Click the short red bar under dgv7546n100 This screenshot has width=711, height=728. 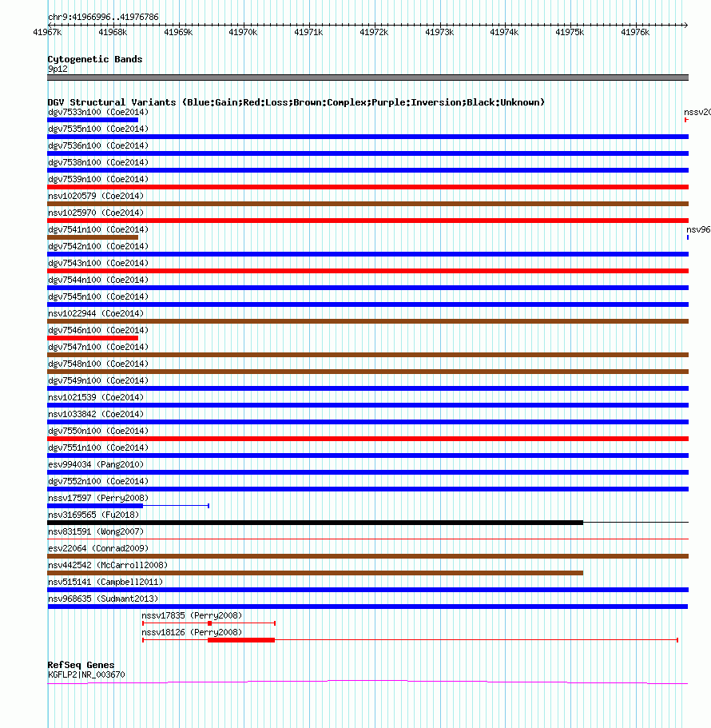point(93,338)
